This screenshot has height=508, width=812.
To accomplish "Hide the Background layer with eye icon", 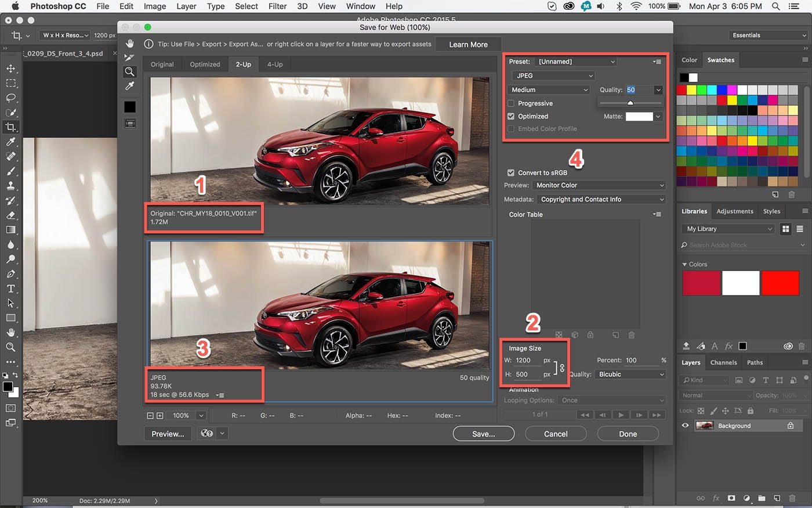I will 685,426.
